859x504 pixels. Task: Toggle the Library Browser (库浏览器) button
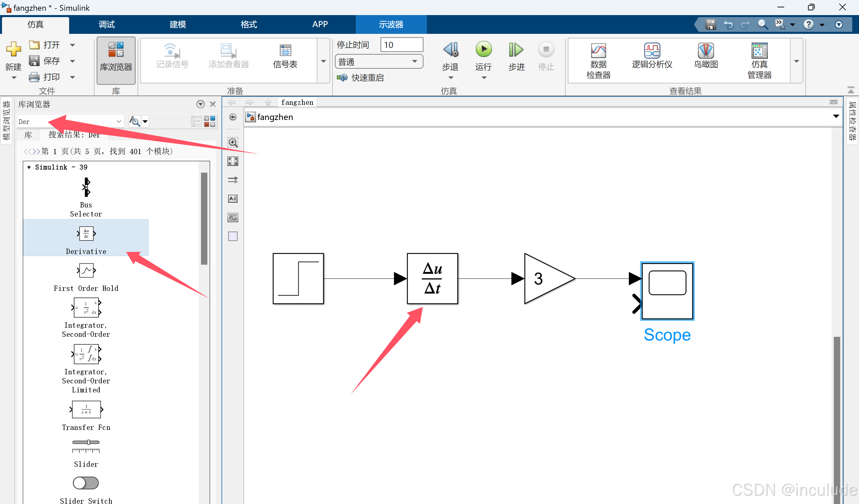coord(116,60)
